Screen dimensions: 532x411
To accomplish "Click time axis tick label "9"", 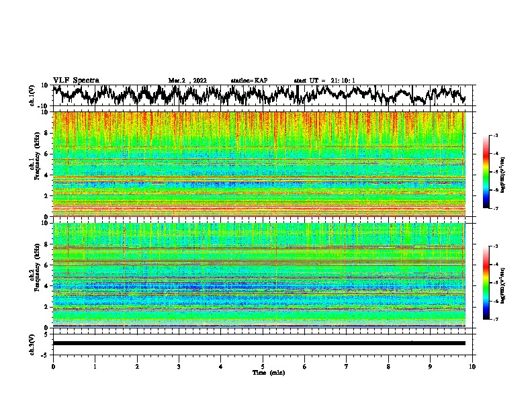I will pos(430,367).
